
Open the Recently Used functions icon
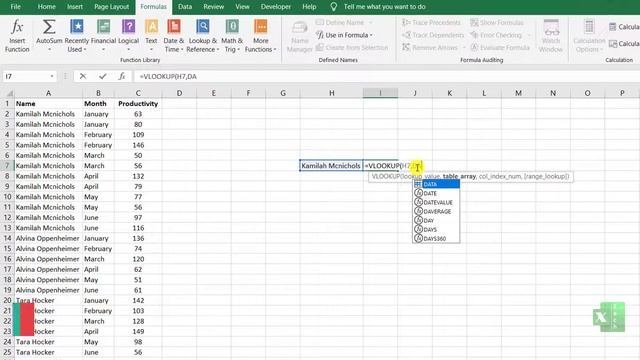(77, 27)
